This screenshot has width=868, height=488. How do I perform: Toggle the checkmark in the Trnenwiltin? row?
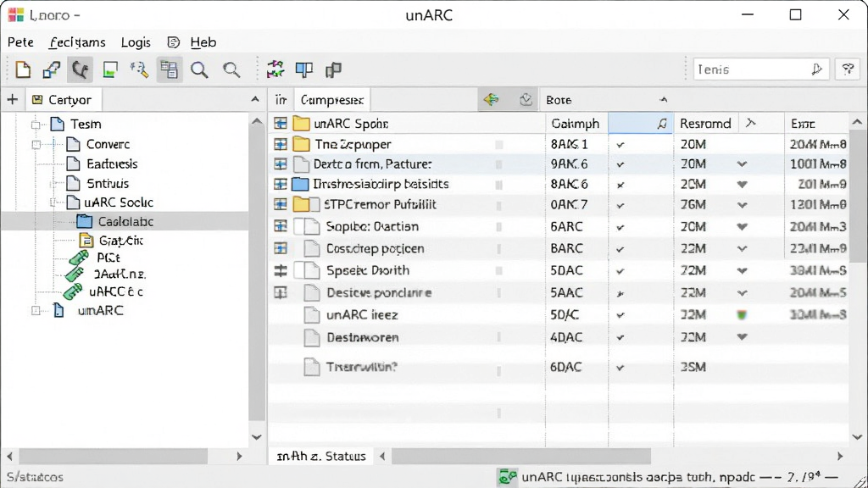[620, 368]
